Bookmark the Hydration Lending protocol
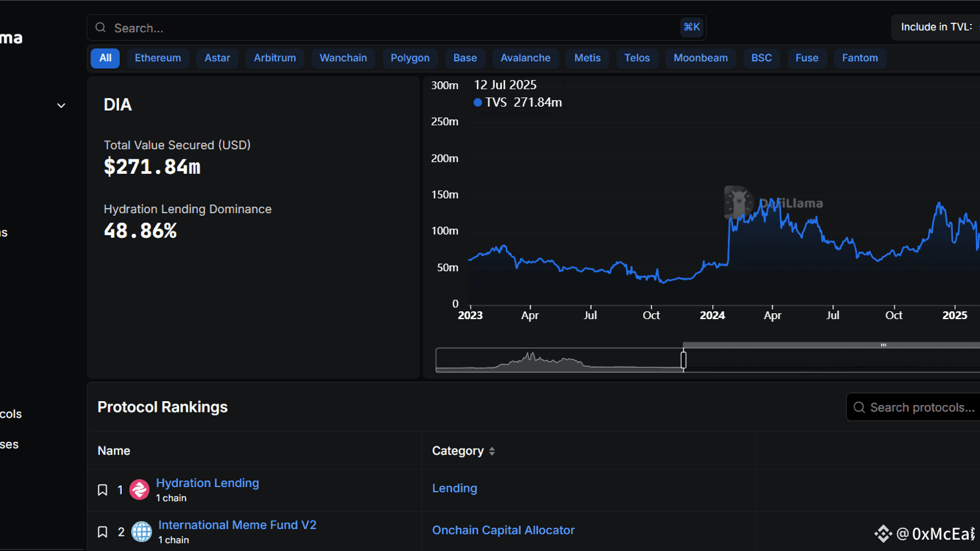Screen dimensions: 980x551 pyautogui.click(x=103, y=490)
